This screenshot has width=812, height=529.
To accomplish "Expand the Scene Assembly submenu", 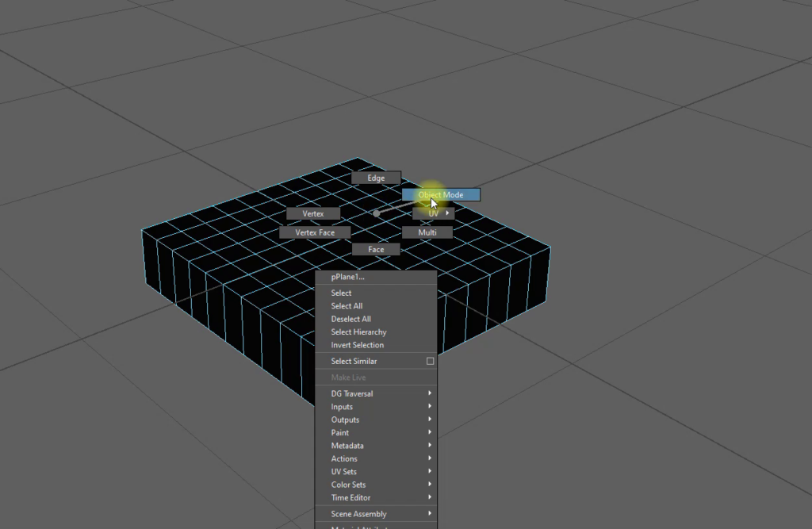I will (x=376, y=514).
